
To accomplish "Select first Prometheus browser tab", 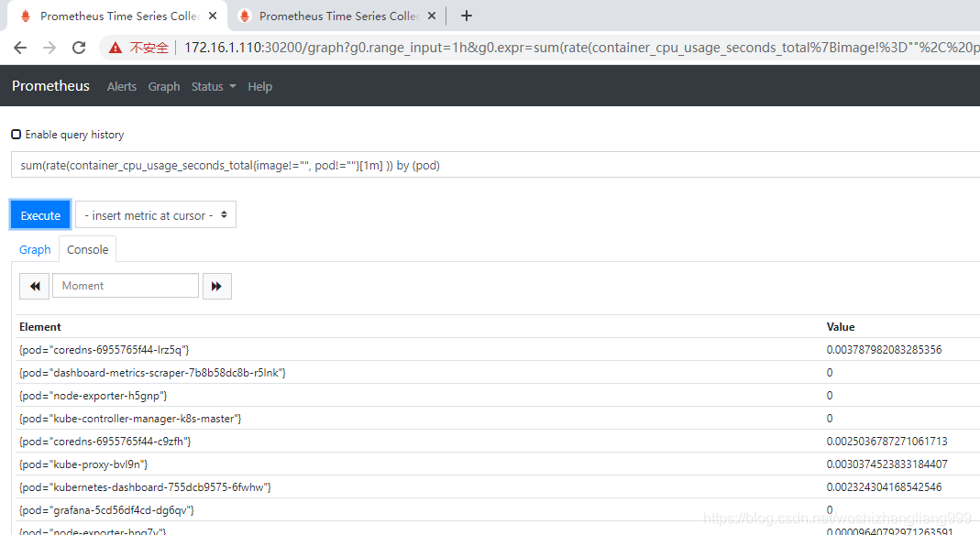I will [119, 16].
